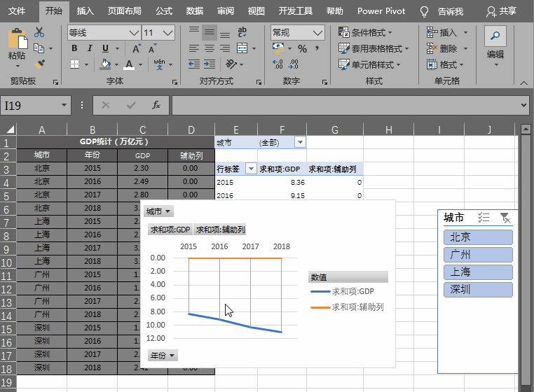
Task: Select 上海 in the slicer
Action: tap(478, 272)
